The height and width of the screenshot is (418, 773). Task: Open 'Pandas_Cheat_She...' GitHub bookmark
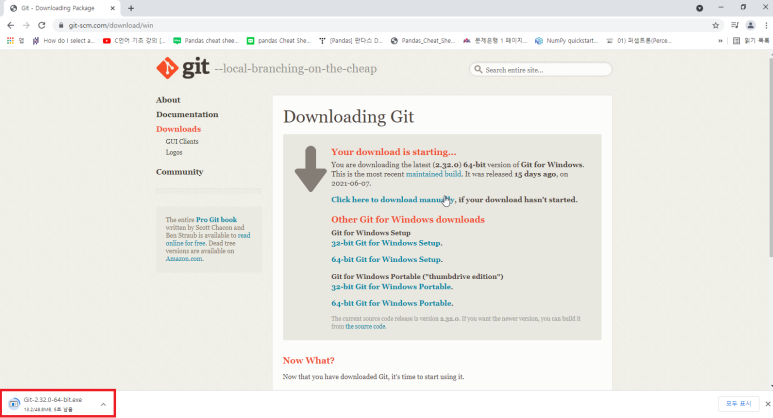click(422, 40)
